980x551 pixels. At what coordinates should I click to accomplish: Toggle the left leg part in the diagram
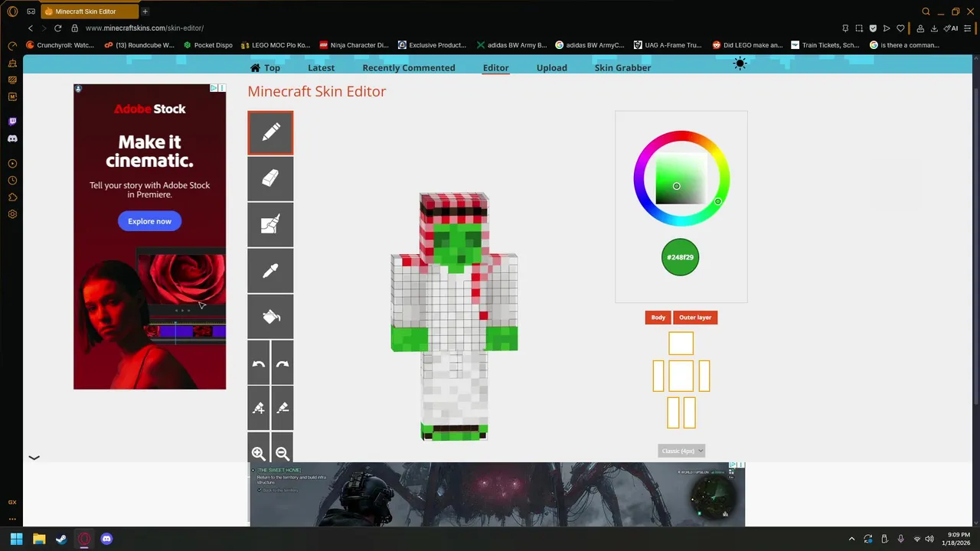click(673, 412)
